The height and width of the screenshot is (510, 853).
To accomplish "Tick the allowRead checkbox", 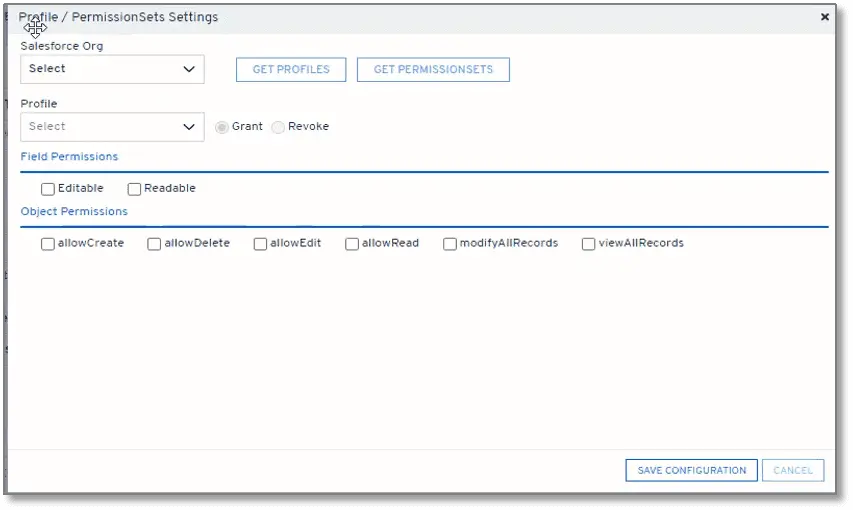I will point(352,244).
